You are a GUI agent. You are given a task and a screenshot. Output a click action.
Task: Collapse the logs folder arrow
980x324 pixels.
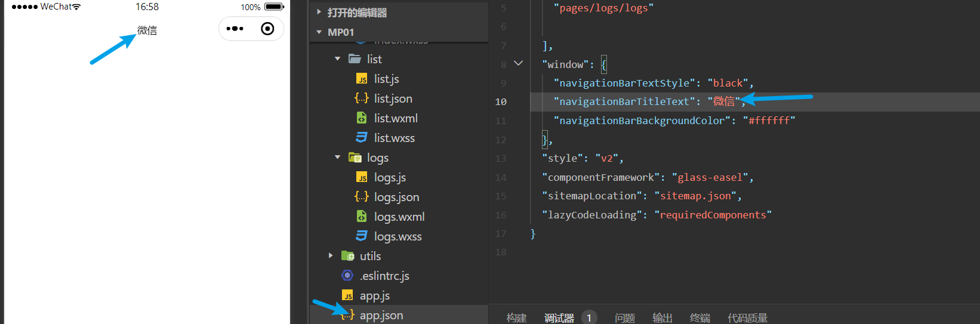(x=337, y=158)
